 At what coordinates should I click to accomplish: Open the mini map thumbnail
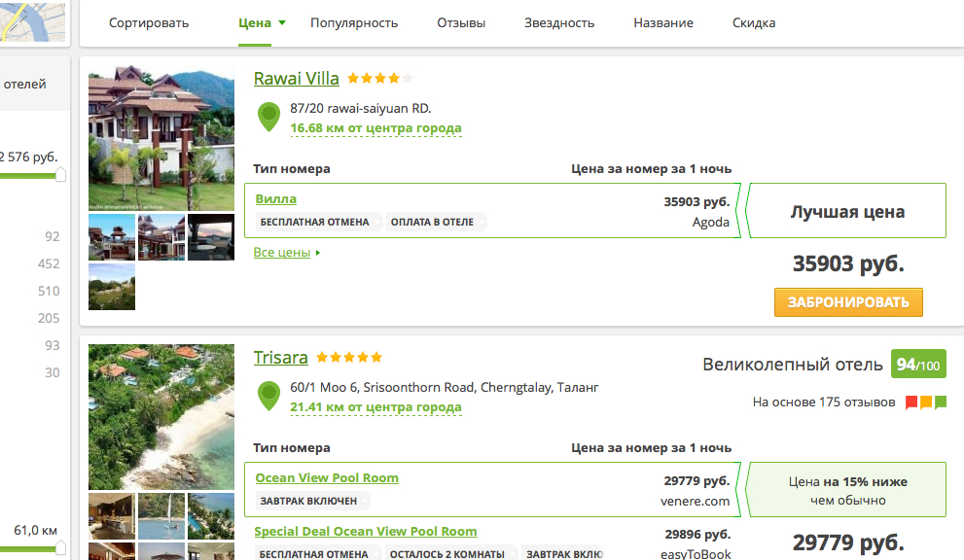click(33, 21)
